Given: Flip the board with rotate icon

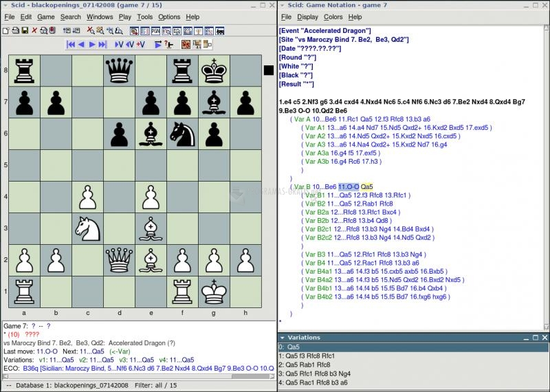Looking at the screenshot, I should click(186, 45).
